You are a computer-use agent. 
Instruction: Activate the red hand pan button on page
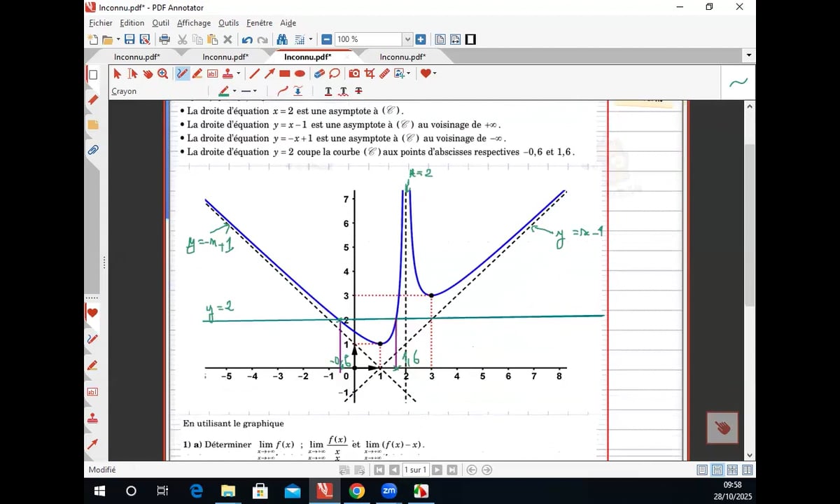coord(722,428)
